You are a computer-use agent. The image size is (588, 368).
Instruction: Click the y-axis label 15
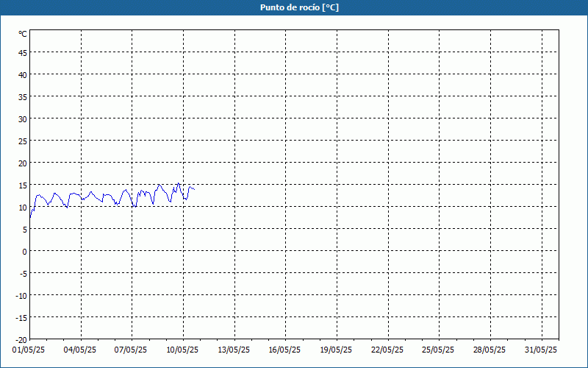coord(23,185)
